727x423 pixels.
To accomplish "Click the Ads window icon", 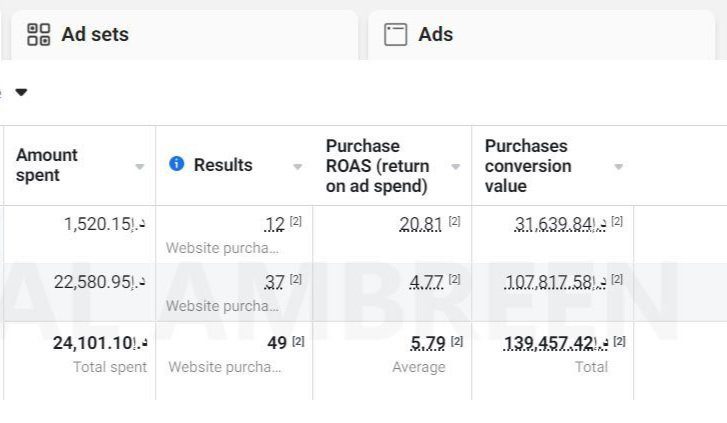I will point(396,35).
